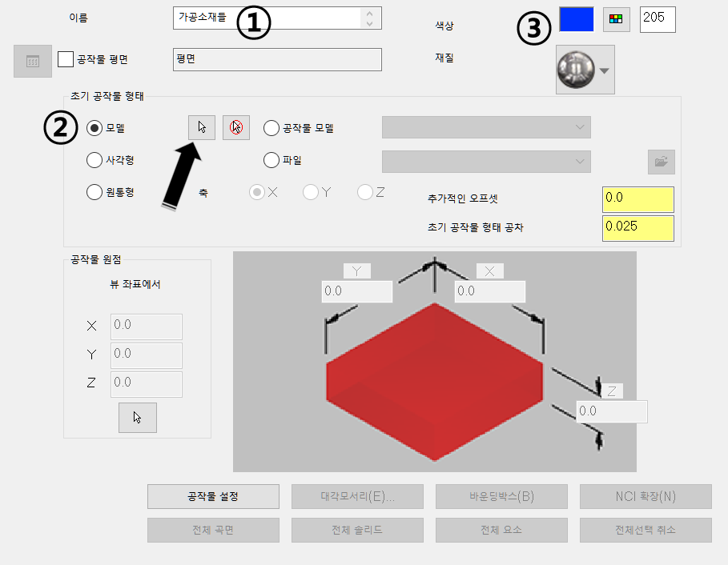
Task: Click the NCI 확장(N) button
Action: tap(646, 496)
